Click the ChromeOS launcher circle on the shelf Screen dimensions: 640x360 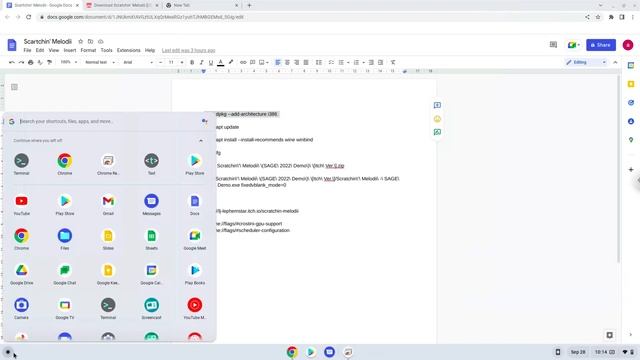(8, 351)
